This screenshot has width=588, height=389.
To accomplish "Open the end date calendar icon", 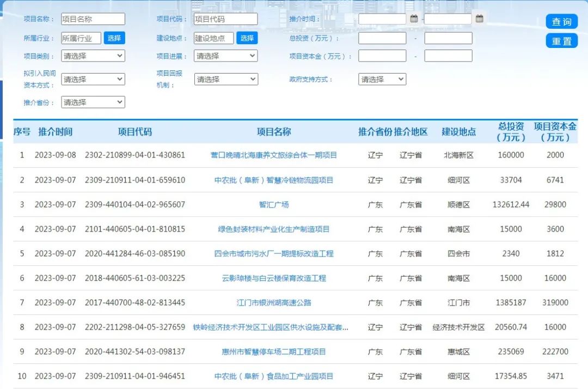I will [479, 19].
